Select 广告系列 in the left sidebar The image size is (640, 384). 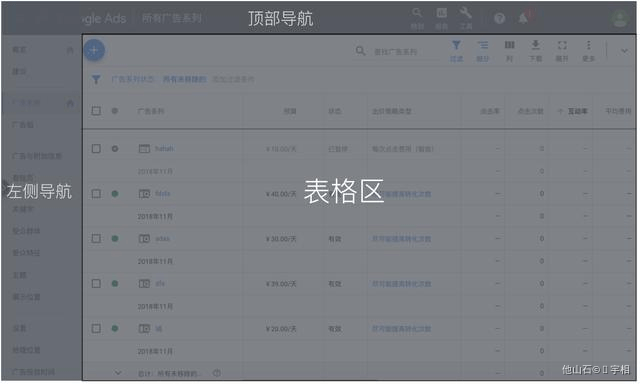coord(26,103)
